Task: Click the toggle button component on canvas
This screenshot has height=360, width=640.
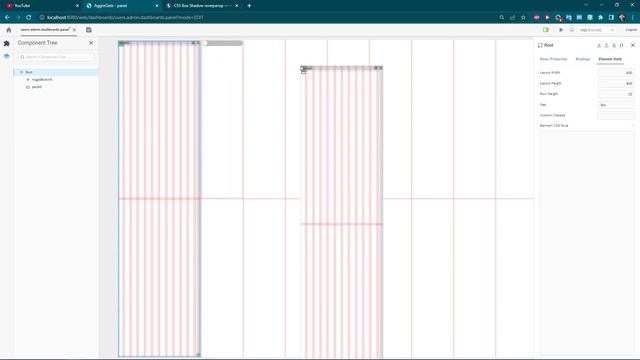Action: pos(222,43)
